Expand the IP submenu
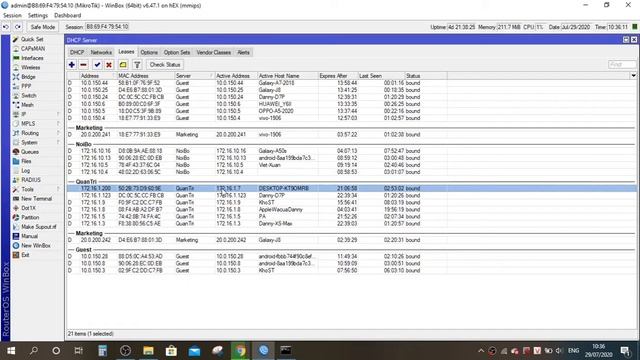Screen dimensions: 640x360 click(37, 114)
